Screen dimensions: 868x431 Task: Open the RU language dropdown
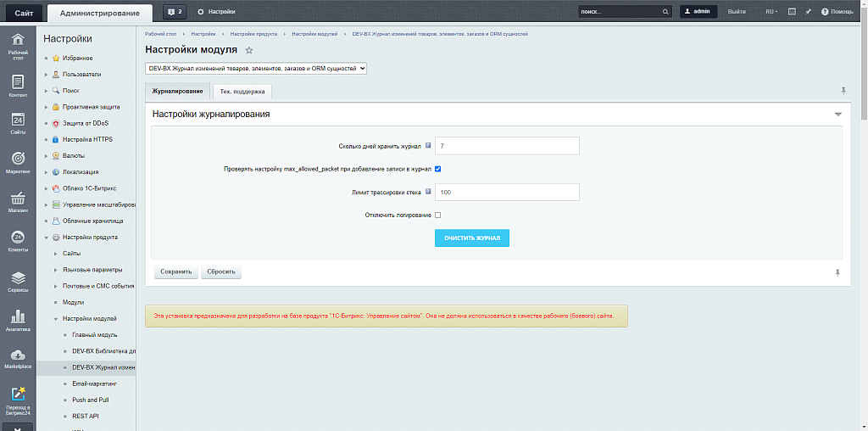click(x=771, y=12)
